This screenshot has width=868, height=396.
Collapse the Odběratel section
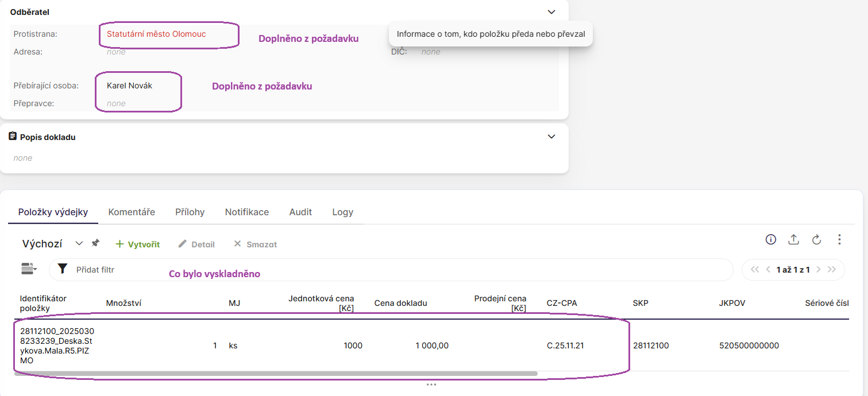[551, 12]
